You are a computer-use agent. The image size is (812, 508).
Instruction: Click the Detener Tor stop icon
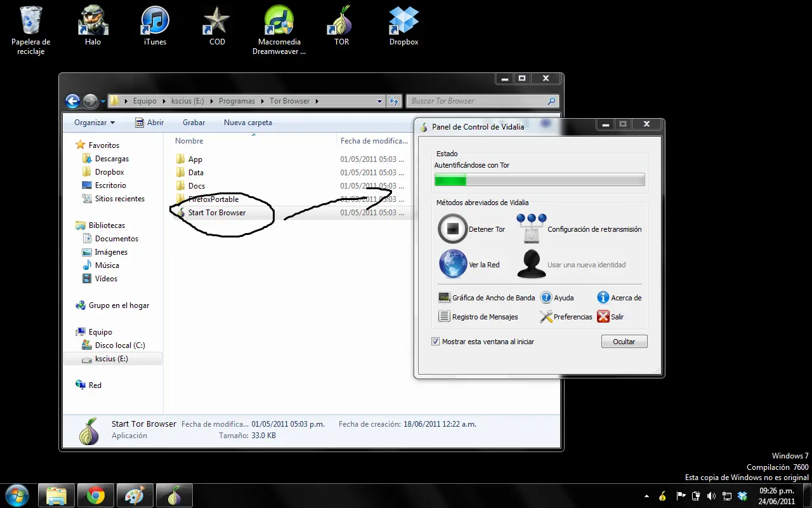pyautogui.click(x=453, y=229)
